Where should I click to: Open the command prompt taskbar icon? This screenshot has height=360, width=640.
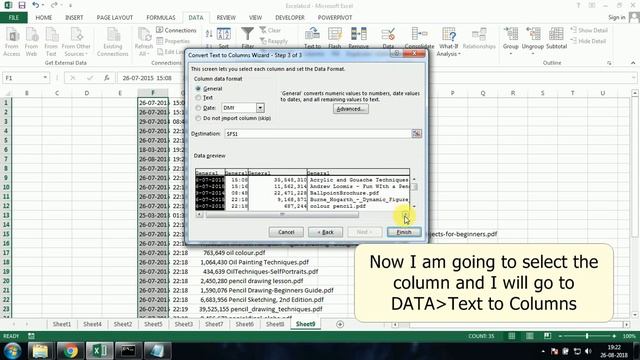tap(128, 351)
